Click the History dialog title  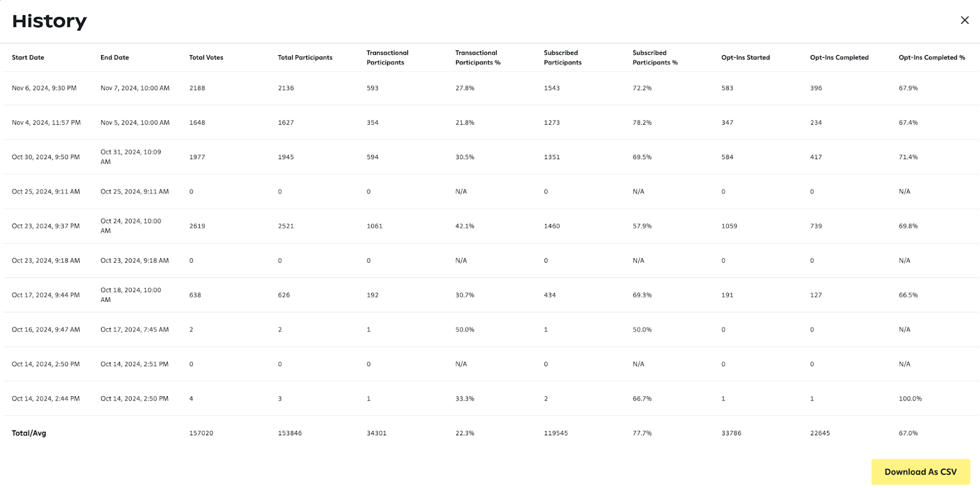pos(50,21)
